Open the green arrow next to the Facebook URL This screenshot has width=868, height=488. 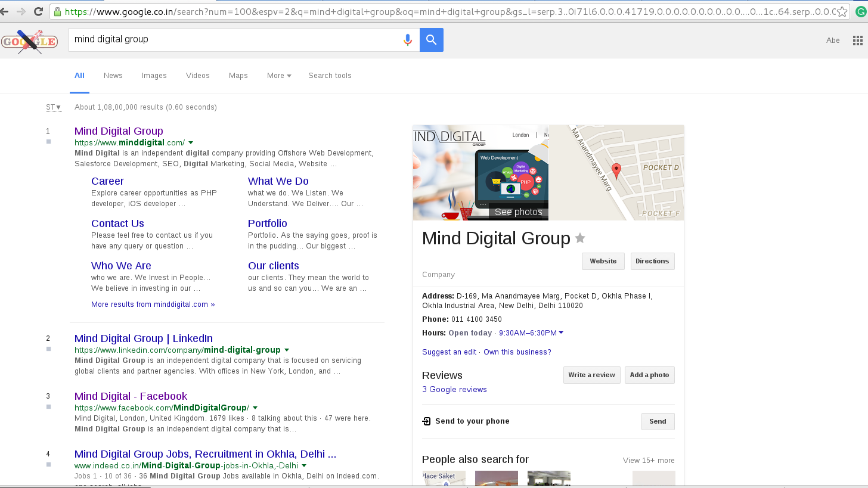tap(255, 408)
